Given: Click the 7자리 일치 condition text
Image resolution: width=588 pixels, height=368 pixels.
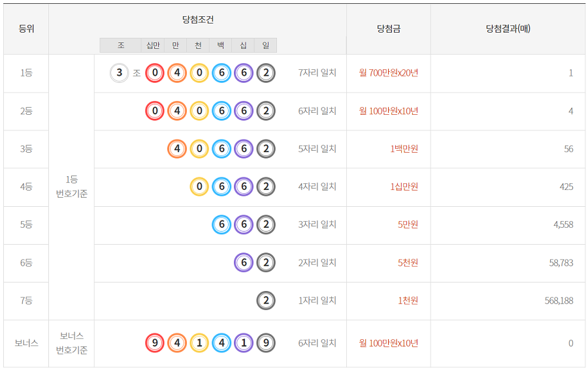Looking at the screenshot, I should click(317, 73).
